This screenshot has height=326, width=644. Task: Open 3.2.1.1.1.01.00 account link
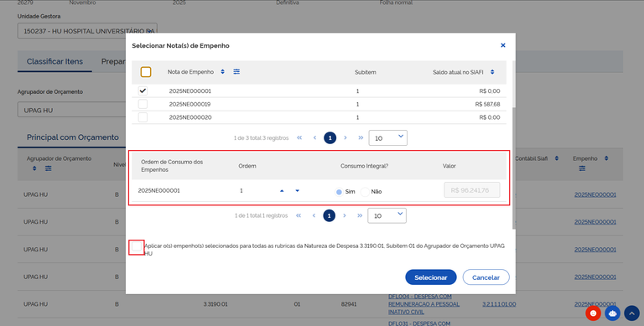tap(499, 304)
